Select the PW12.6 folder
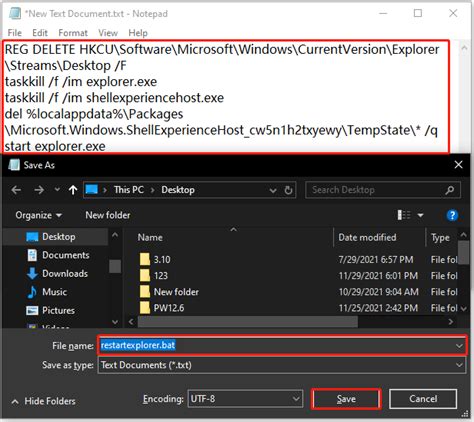Viewport: 474px width, 422px height. pos(169,308)
